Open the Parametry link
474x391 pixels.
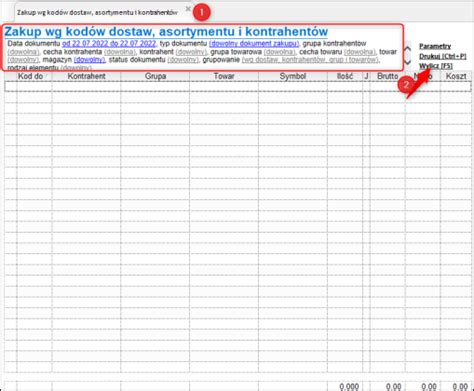(435, 46)
